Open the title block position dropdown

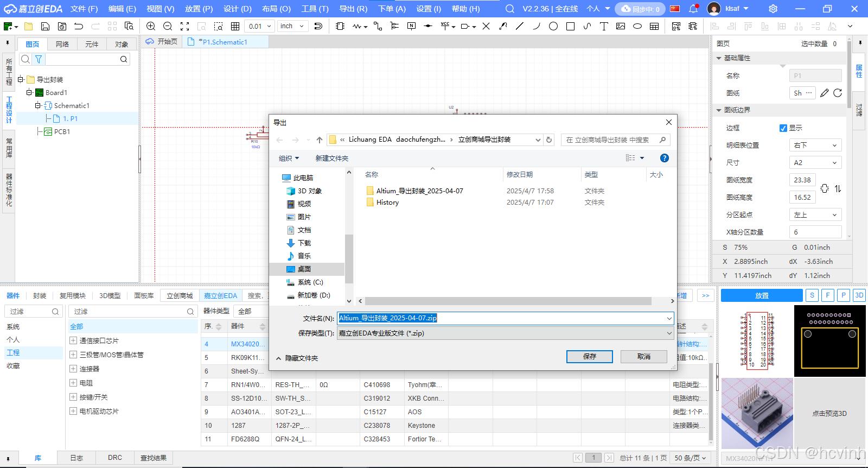pyautogui.click(x=815, y=145)
